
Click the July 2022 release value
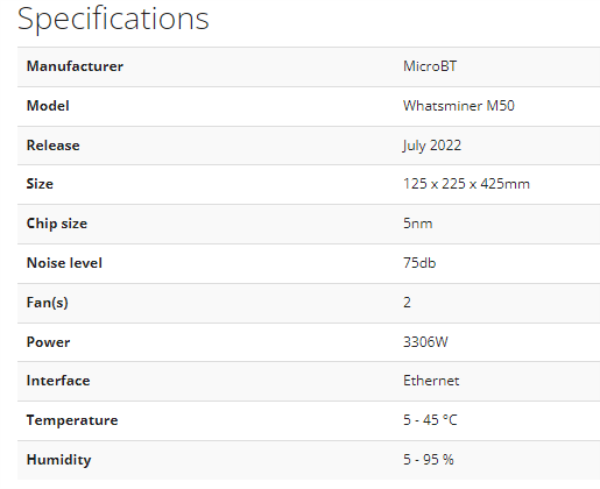point(432,146)
